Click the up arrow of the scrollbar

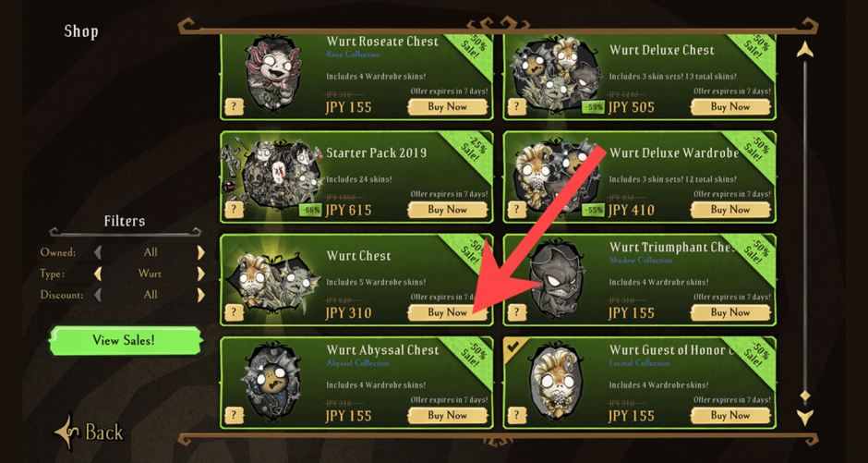click(x=805, y=49)
